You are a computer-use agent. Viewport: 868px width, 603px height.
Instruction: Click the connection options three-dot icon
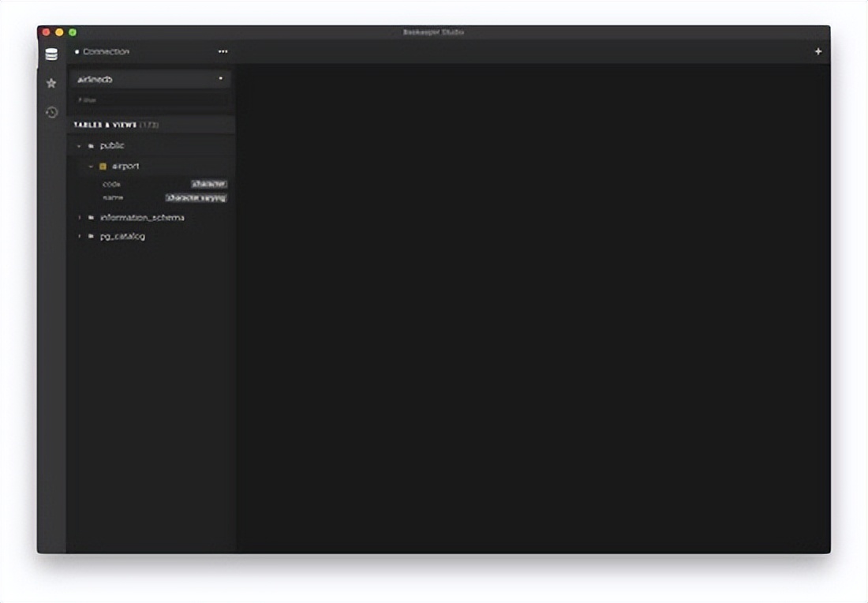(223, 52)
